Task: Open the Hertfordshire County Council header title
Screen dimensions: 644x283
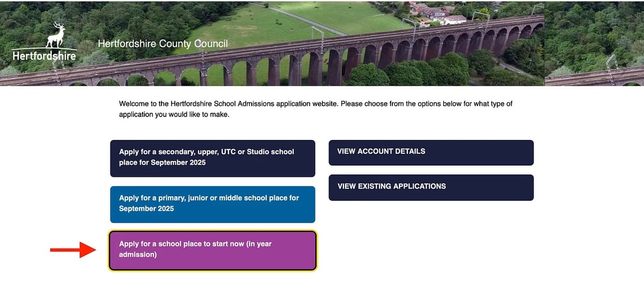Action: [x=163, y=44]
